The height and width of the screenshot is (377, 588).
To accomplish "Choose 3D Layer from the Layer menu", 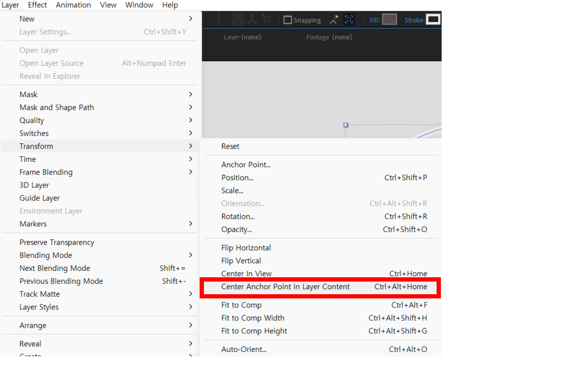I will click(x=99, y=185).
